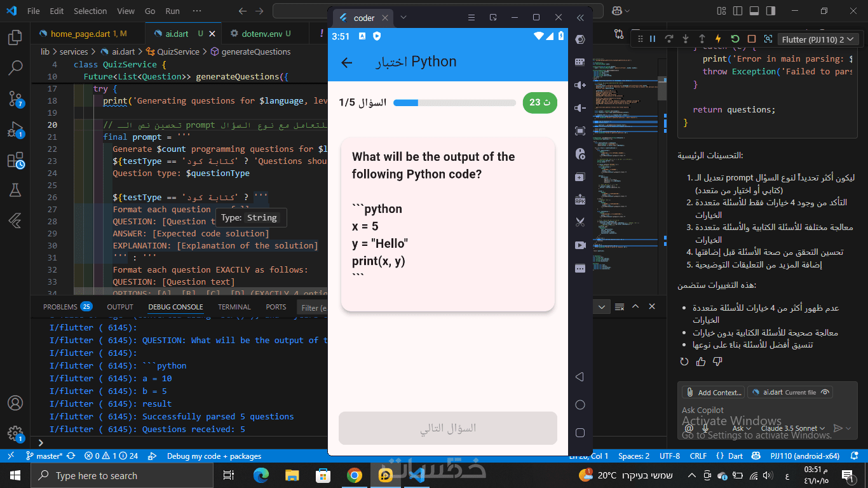Toggle the secondary side bar layout
The image size is (868, 488).
pyautogui.click(x=771, y=11)
